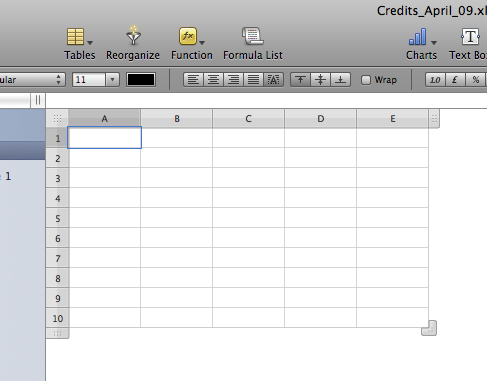Click the add-column handle beside column E
Screen dimensions: 487x381
(434, 118)
